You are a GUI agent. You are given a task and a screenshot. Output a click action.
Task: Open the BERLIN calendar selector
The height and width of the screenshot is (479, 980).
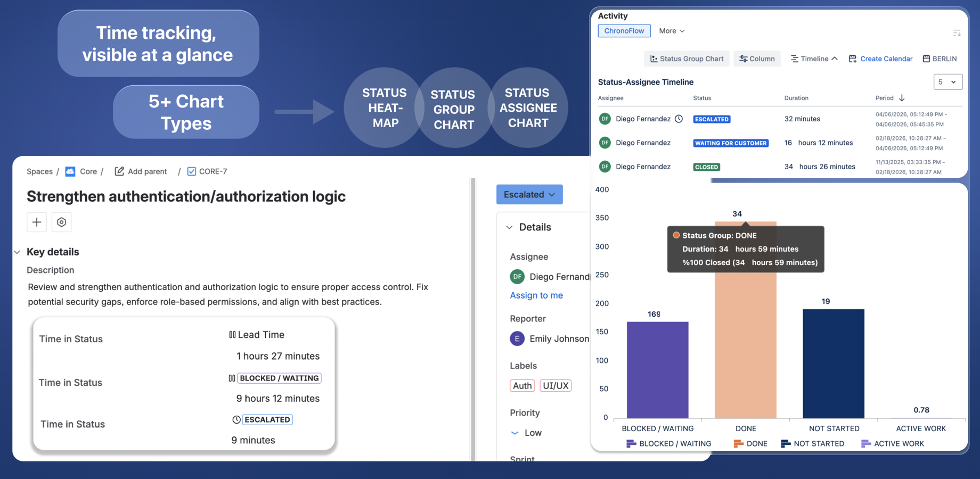940,59
